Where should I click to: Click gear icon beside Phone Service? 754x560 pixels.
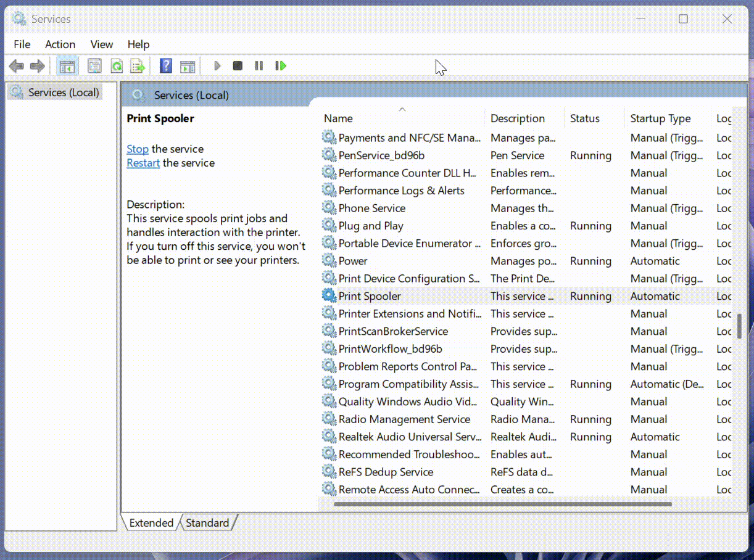[329, 208]
